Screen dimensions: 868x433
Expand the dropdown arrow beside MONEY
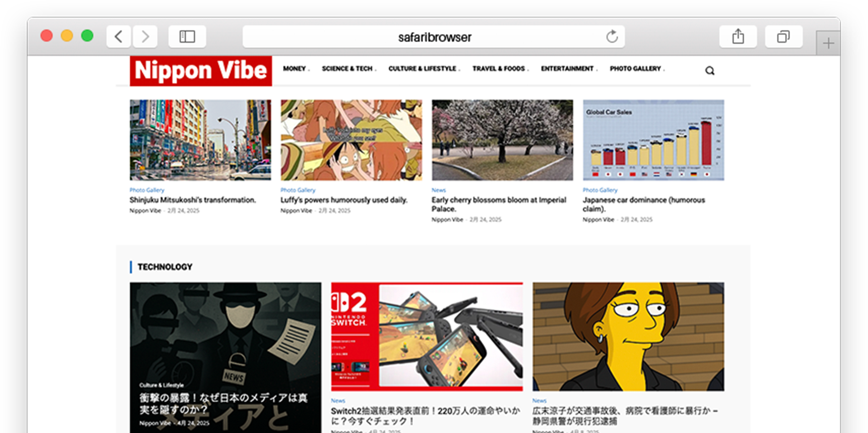click(309, 70)
